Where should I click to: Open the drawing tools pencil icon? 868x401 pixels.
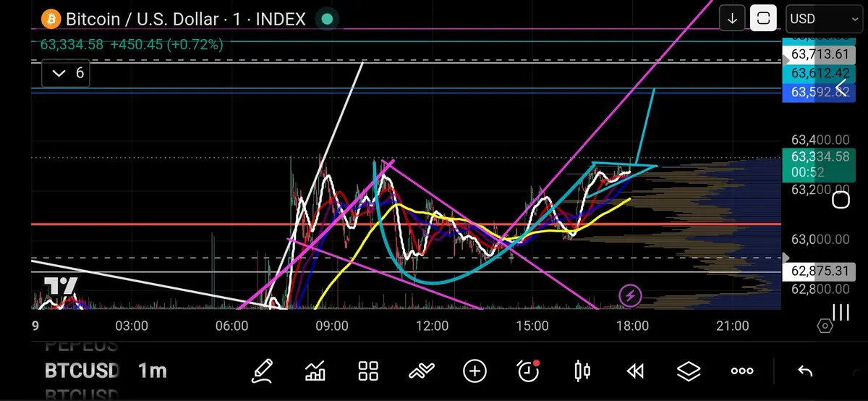click(x=262, y=371)
